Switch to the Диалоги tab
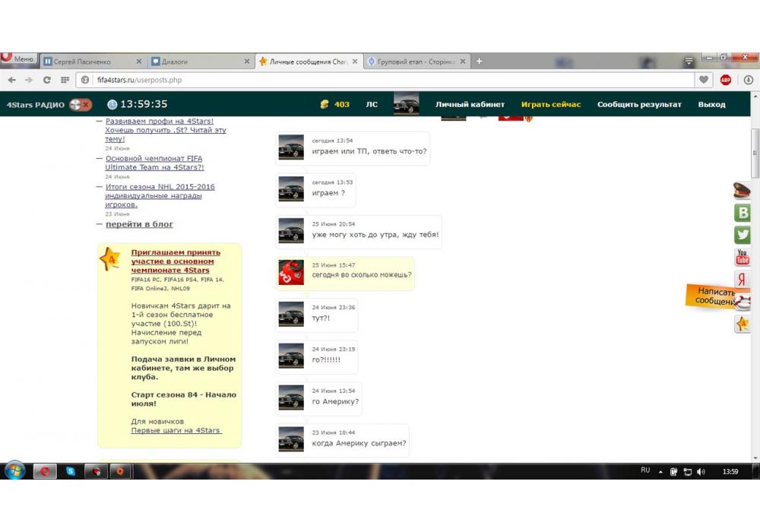This screenshot has width=760, height=532. (199, 62)
